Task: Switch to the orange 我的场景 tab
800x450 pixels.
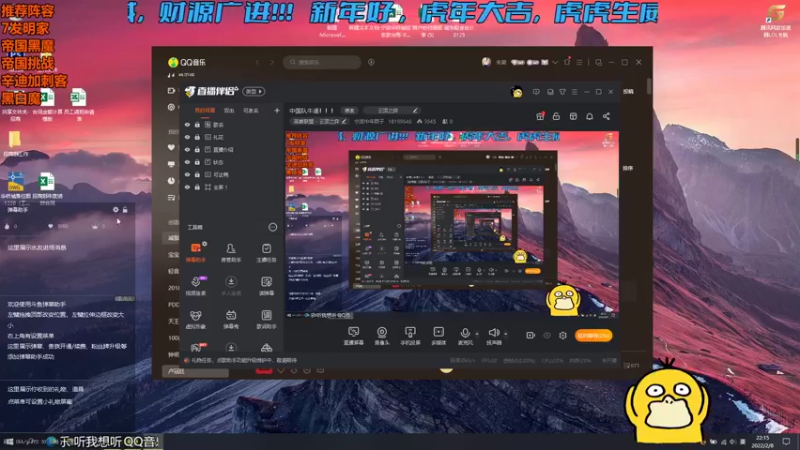Action: (x=205, y=110)
